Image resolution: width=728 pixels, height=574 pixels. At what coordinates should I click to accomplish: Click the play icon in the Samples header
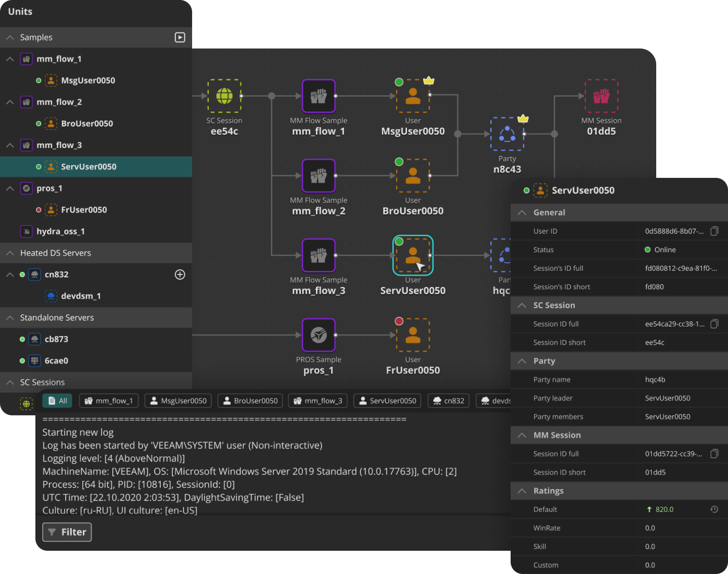[x=180, y=37]
